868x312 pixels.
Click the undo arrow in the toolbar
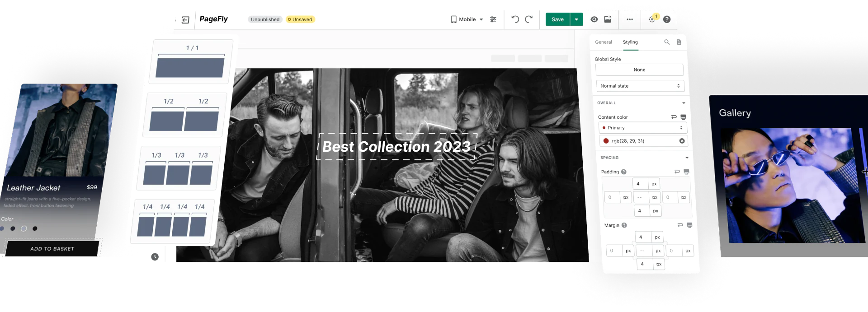pos(515,19)
